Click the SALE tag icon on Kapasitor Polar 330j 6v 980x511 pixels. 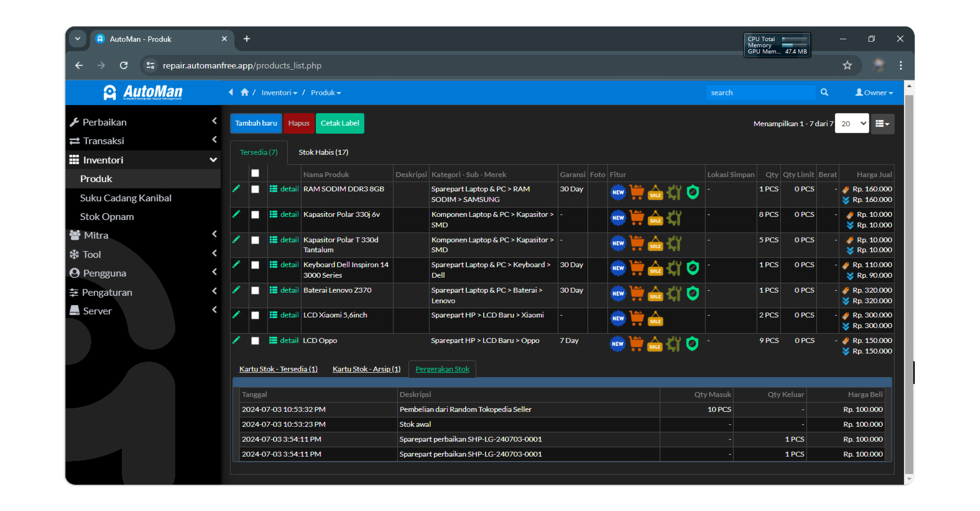[655, 218]
